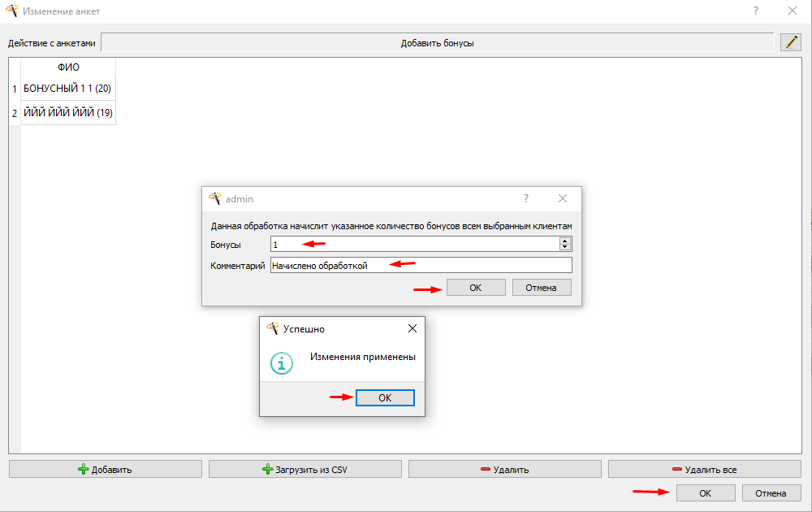
Task: Close the Успешно message box
Action: click(x=412, y=328)
